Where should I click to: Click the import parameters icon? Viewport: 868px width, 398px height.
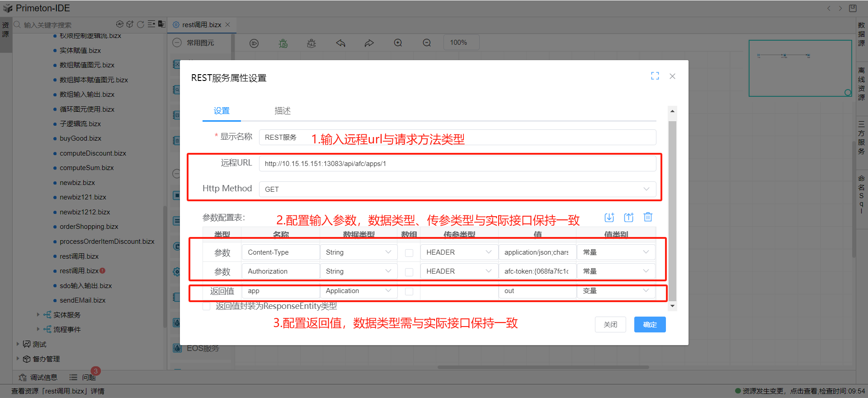609,218
